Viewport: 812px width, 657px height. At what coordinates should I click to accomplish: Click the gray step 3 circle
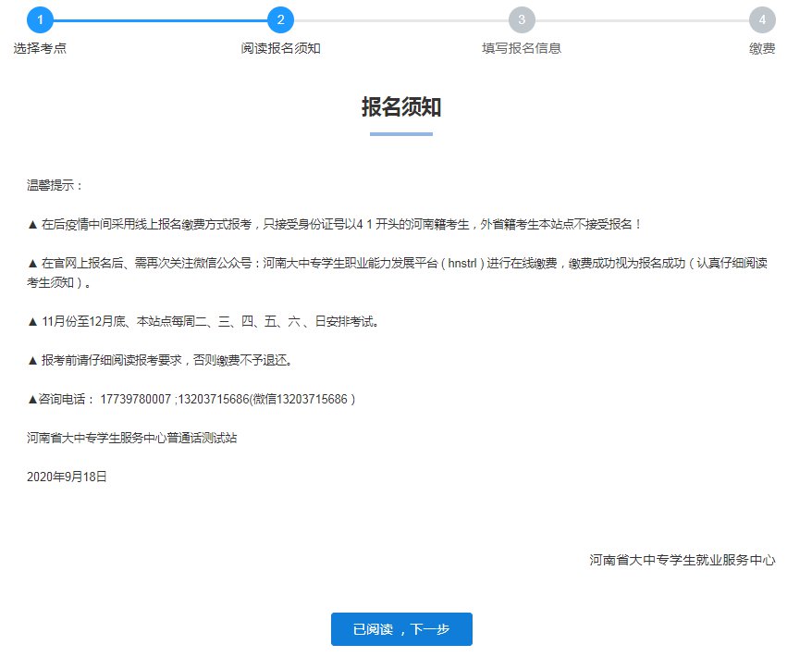522,19
